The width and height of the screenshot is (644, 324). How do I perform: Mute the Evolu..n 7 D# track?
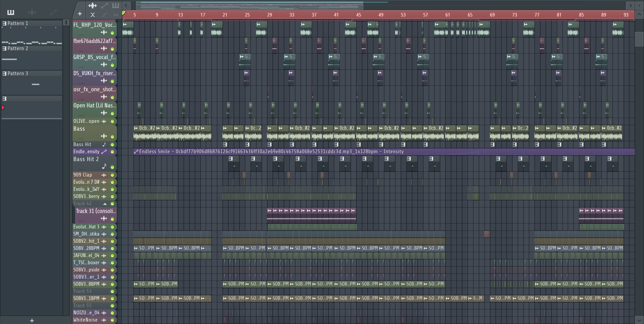(112, 182)
